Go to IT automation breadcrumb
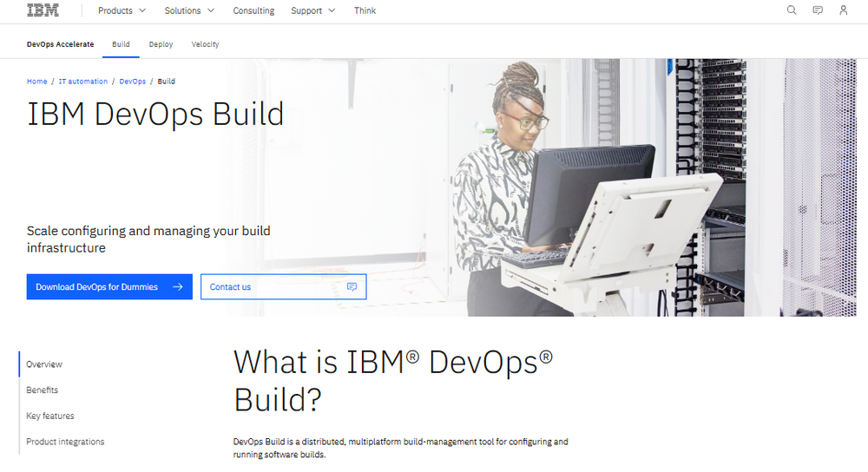Viewport: 868px width, 472px height. [x=83, y=82]
